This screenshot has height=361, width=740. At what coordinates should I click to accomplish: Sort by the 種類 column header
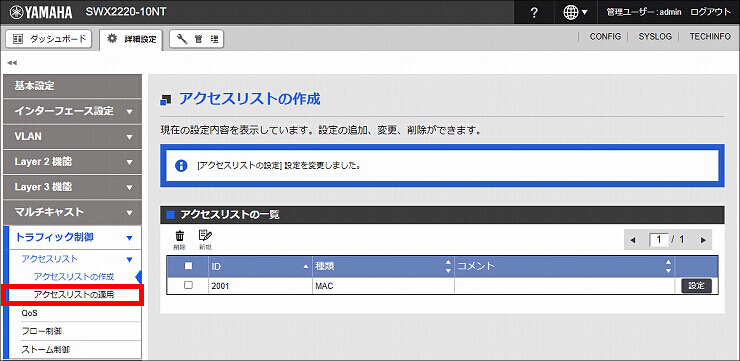pyautogui.click(x=383, y=267)
